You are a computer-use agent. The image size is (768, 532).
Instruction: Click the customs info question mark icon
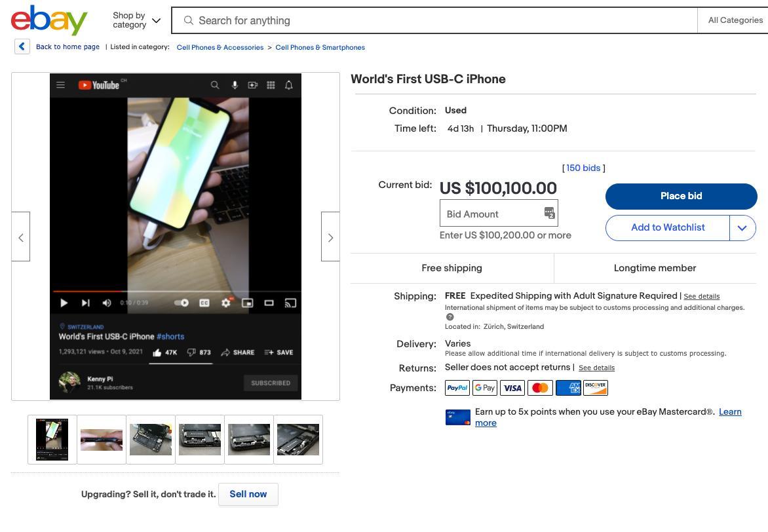point(450,317)
